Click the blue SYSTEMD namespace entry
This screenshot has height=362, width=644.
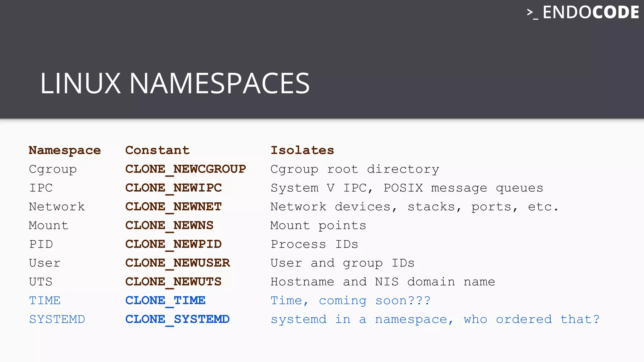tap(57, 319)
